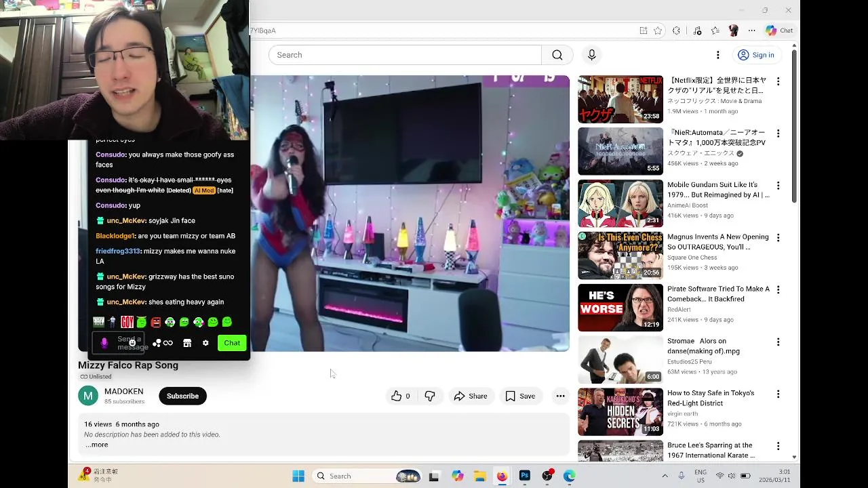Open options menu for Bruce Lee video
The width and height of the screenshot is (868, 488).
point(778,447)
